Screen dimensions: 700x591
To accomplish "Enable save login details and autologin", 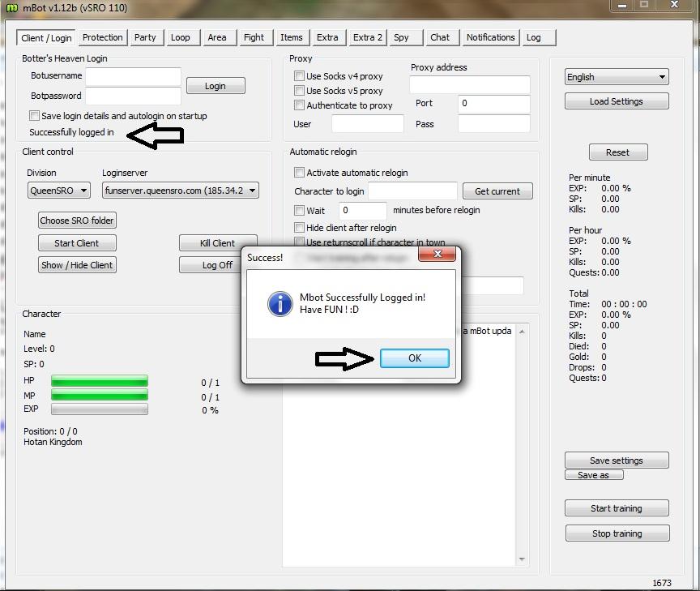I will tap(34, 116).
